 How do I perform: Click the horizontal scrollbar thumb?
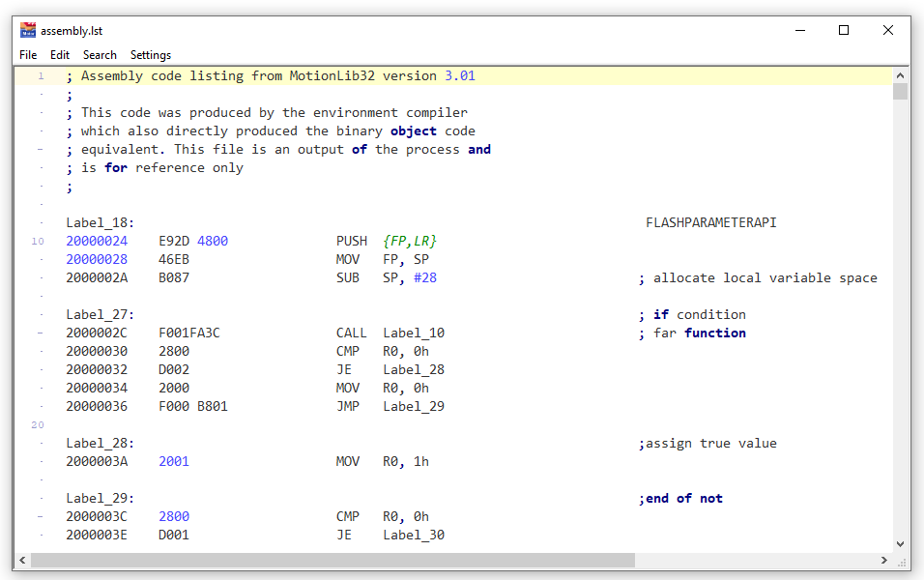(332, 560)
